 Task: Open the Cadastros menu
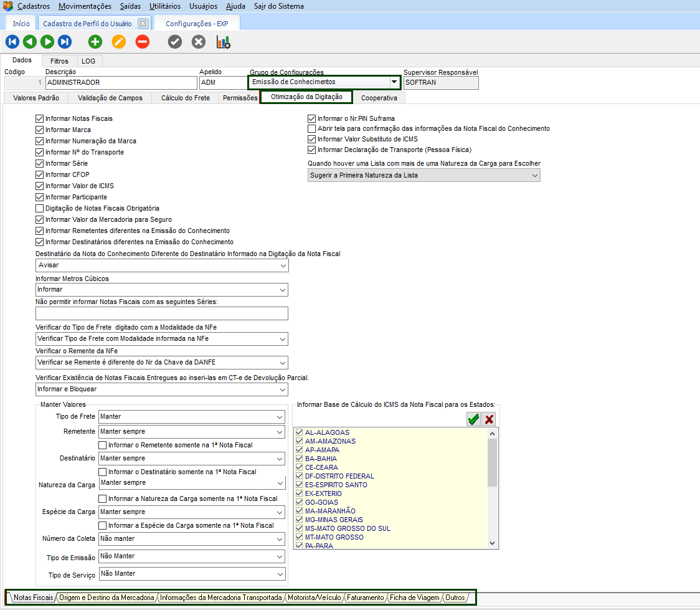point(34,6)
